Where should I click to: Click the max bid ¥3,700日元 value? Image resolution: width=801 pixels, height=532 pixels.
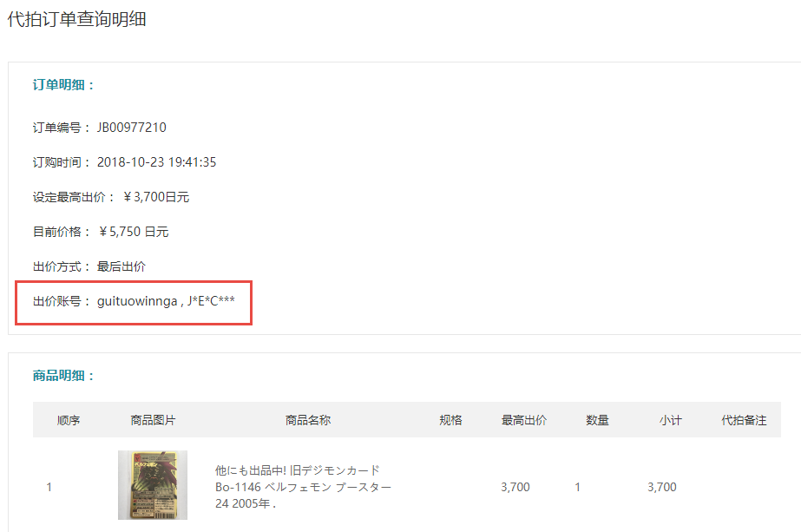156,197
